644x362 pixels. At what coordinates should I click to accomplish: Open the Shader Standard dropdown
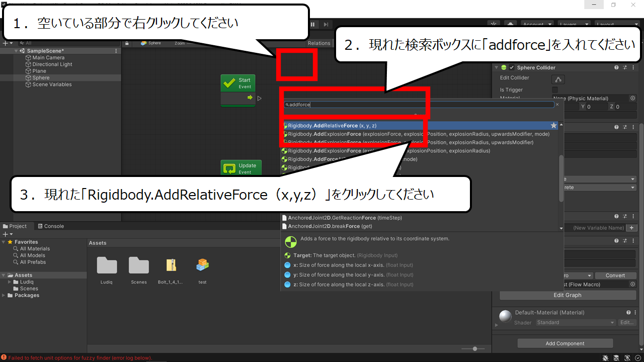[576, 322]
